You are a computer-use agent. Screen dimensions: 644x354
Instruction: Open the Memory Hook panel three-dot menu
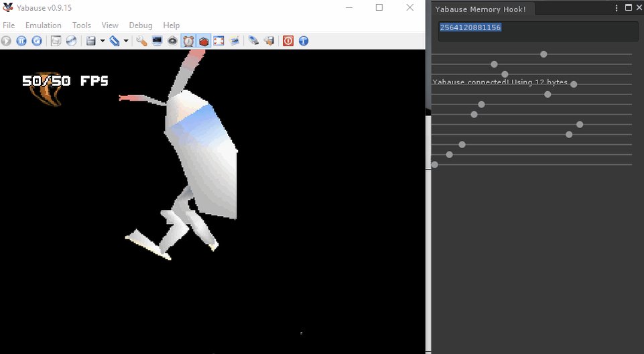click(x=616, y=8)
